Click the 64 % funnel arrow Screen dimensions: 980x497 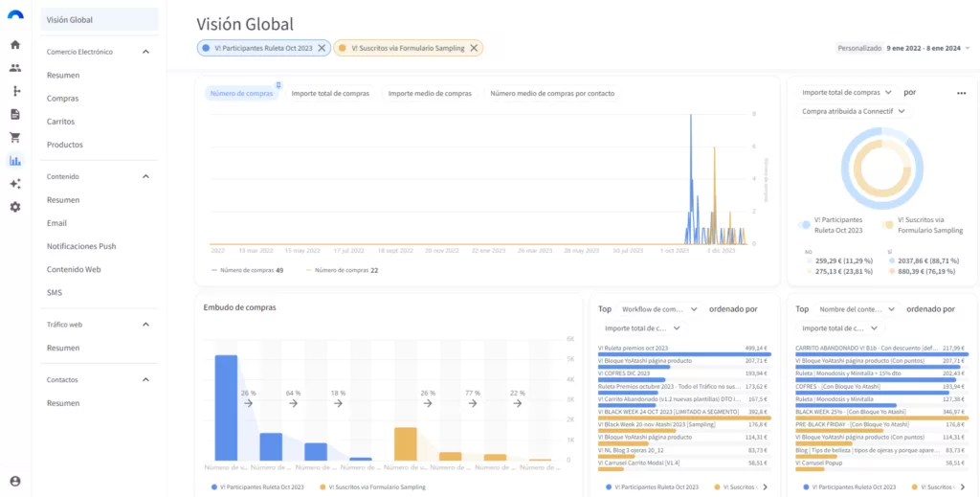click(x=293, y=403)
